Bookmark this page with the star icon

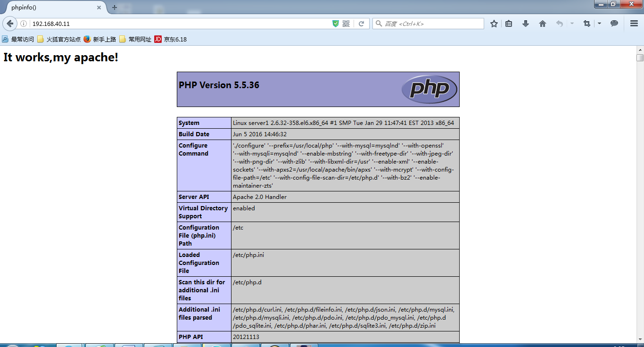tap(494, 24)
